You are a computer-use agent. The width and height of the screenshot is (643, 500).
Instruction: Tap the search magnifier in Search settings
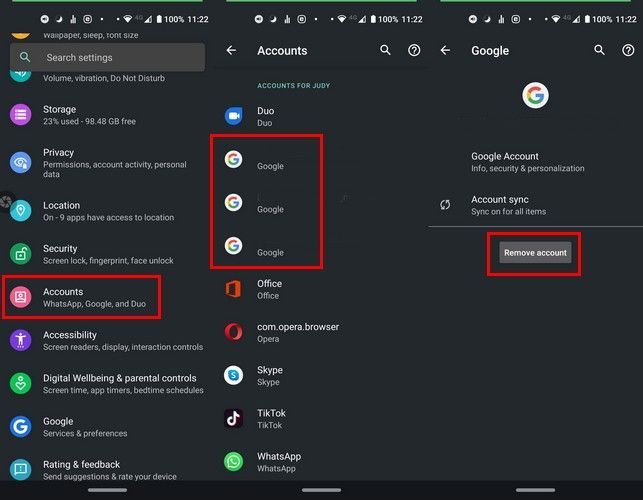[x=25, y=57]
